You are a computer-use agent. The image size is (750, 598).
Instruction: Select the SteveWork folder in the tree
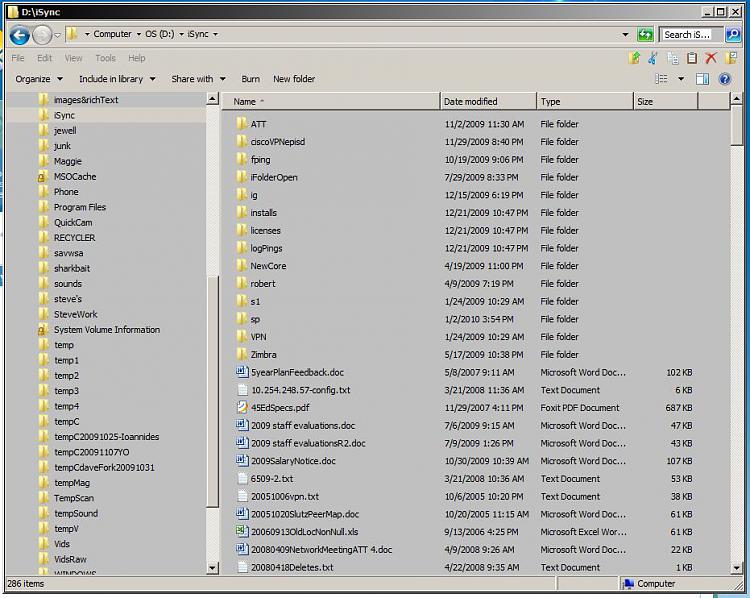point(76,314)
